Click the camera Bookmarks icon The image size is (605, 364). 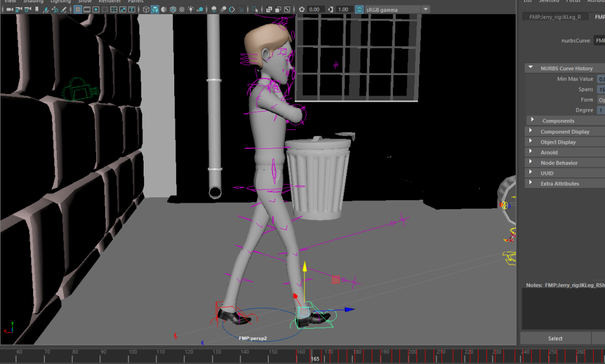[x=37, y=9]
